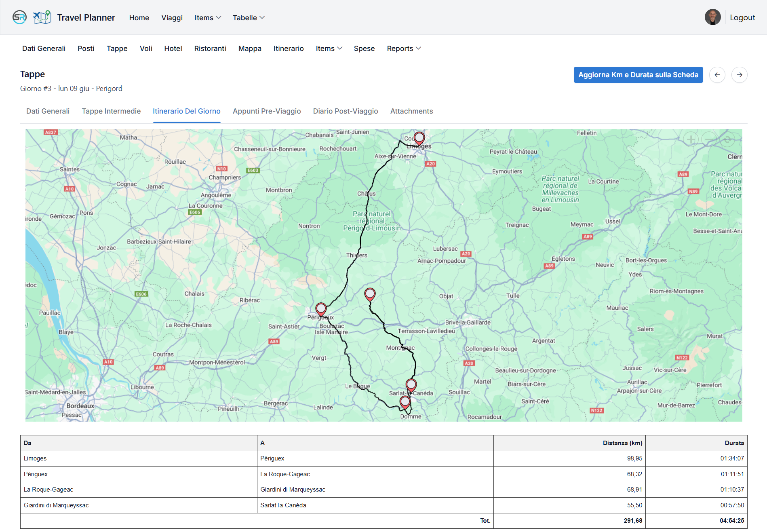Click Aggiorna Km e Durata sulla Scheda
Viewport: 767px width, 532px height.
[x=638, y=75]
